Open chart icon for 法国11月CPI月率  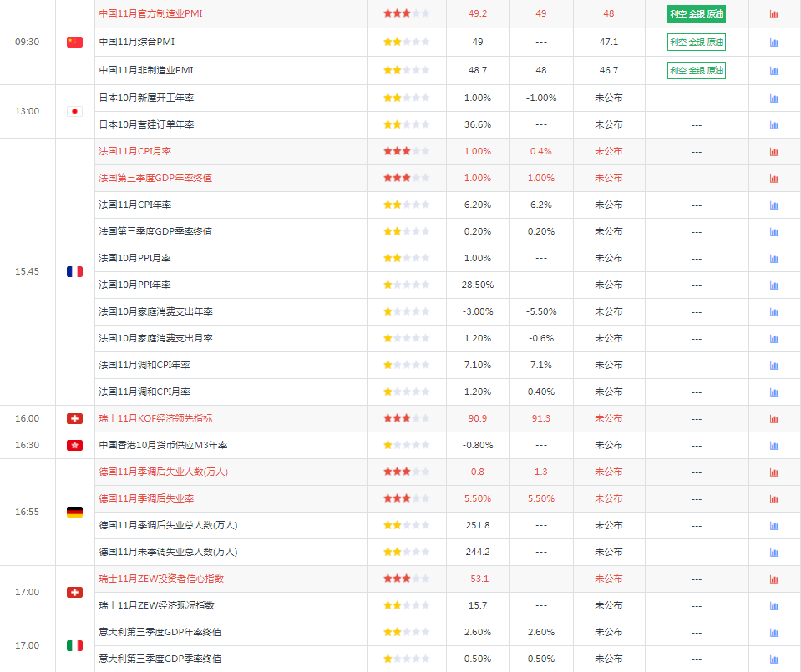click(x=774, y=152)
